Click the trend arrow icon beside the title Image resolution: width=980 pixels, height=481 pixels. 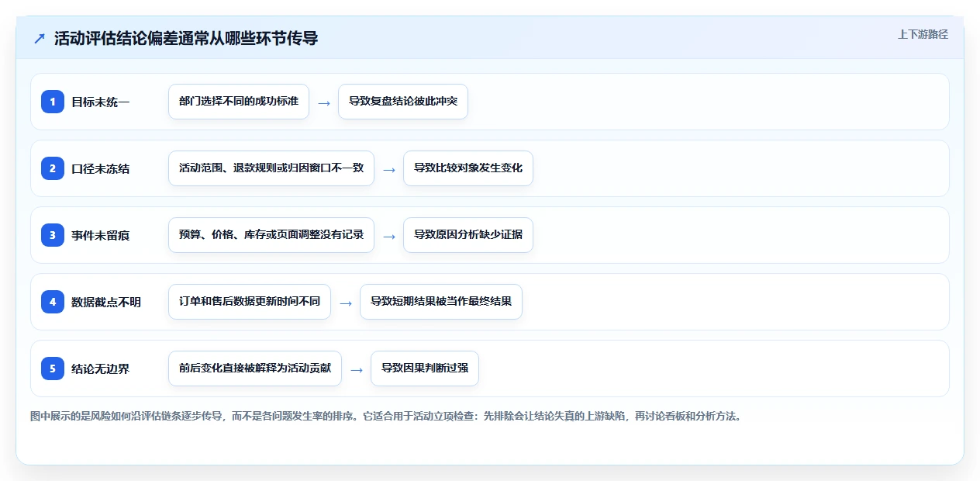40,39
